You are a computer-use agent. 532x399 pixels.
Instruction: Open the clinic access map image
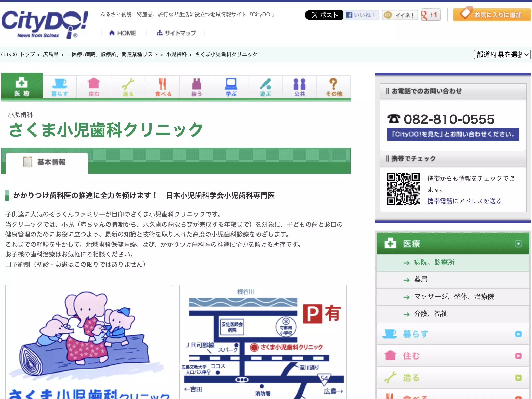click(263, 342)
